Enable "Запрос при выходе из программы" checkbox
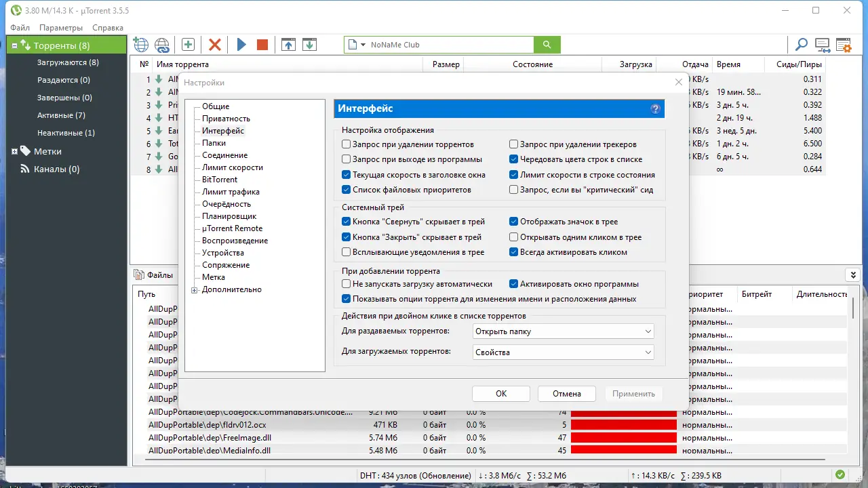The image size is (868, 488). (347, 159)
